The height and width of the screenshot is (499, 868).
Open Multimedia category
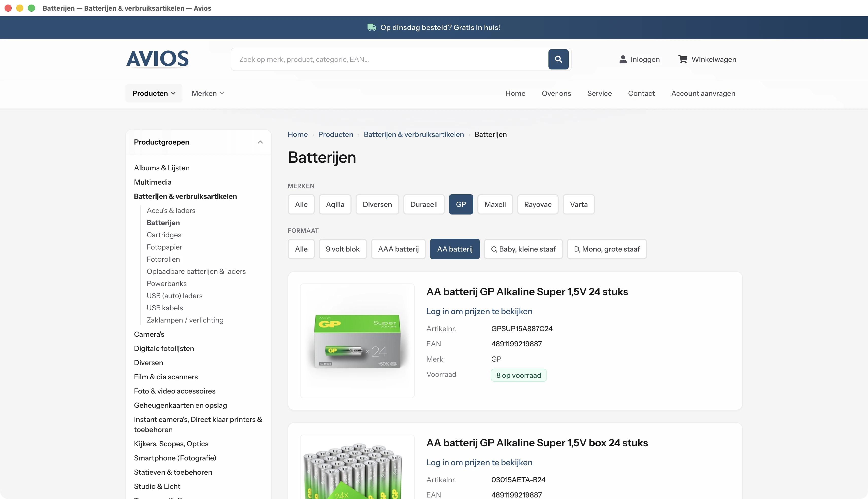pyautogui.click(x=153, y=182)
